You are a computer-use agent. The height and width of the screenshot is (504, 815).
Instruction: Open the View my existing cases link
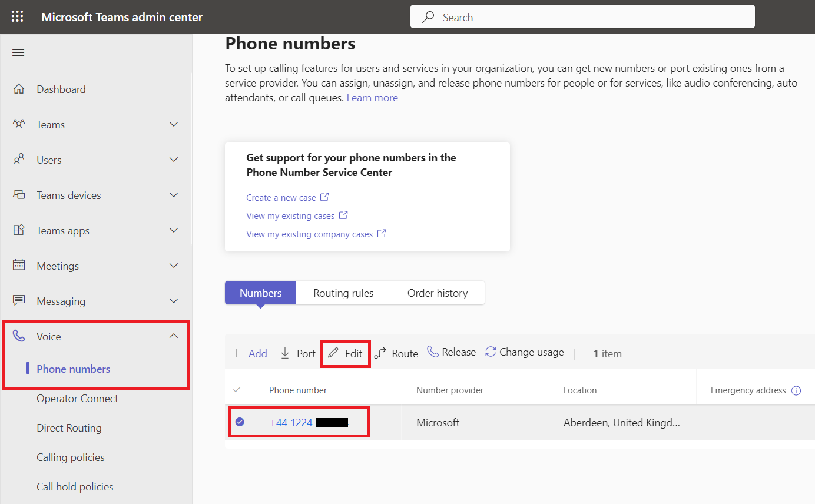[x=290, y=216]
